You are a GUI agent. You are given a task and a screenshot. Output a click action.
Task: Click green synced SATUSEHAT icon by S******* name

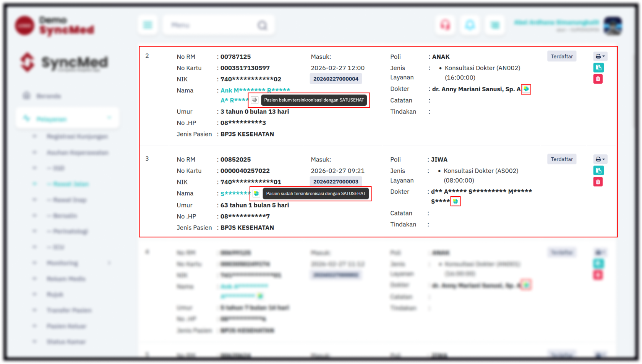click(256, 194)
